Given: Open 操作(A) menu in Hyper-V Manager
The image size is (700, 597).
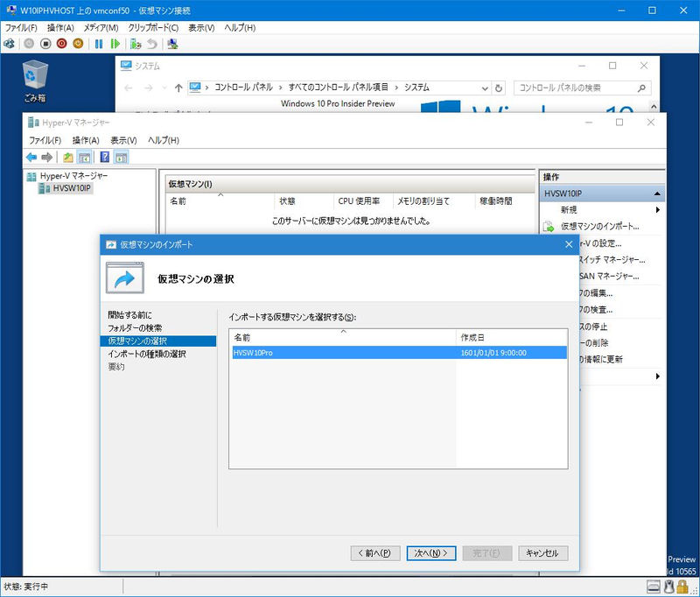Looking at the screenshot, I should click(x=86, y=140).
